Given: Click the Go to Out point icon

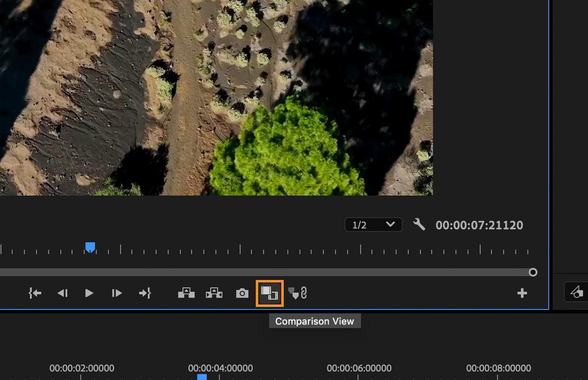Looking at the screenshot, I should pyautogui.click(x=145, y=293).
